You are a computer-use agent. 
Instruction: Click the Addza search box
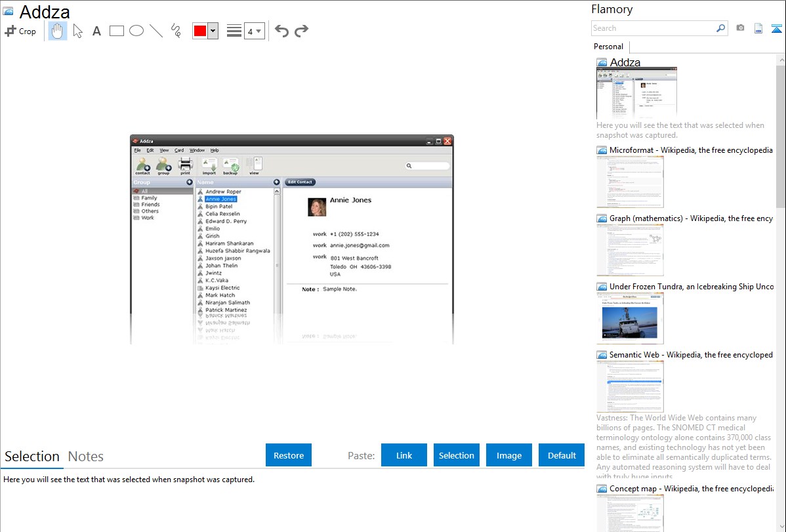pyautogui.click(x=427, y=166)
